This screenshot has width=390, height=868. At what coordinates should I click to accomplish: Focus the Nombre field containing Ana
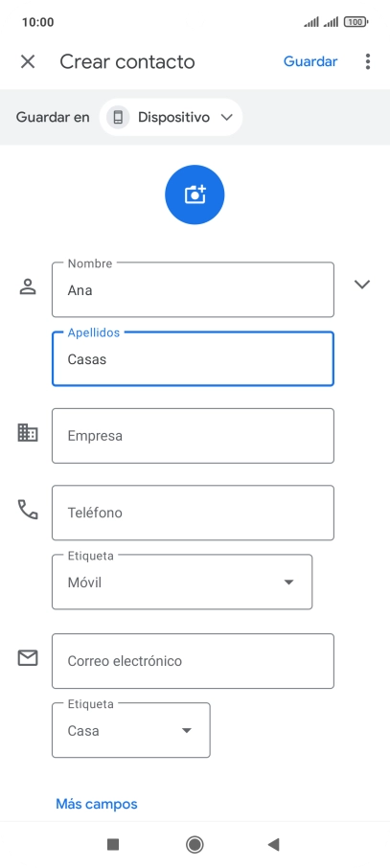193,289
